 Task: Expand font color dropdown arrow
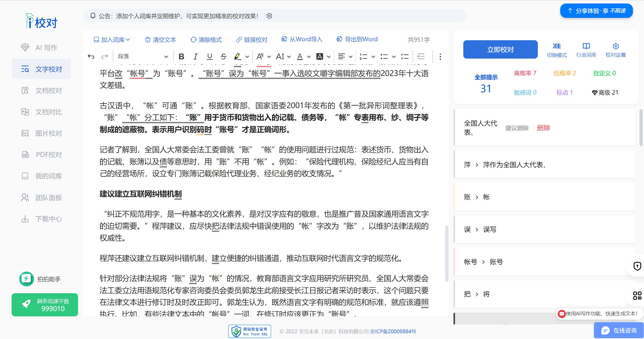pos(309,57)
